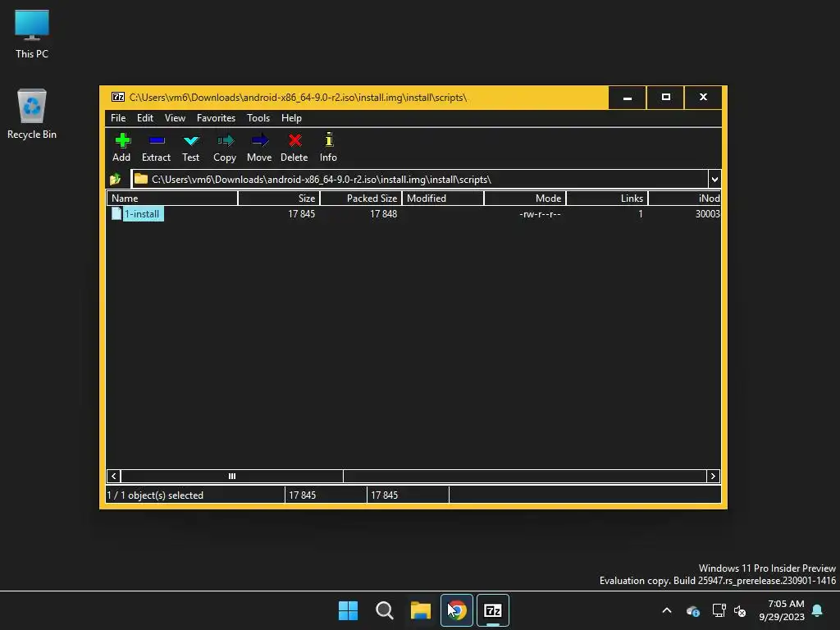Click the horizontal scrollbar thumb
840x630 pixels.
(232, 477)
